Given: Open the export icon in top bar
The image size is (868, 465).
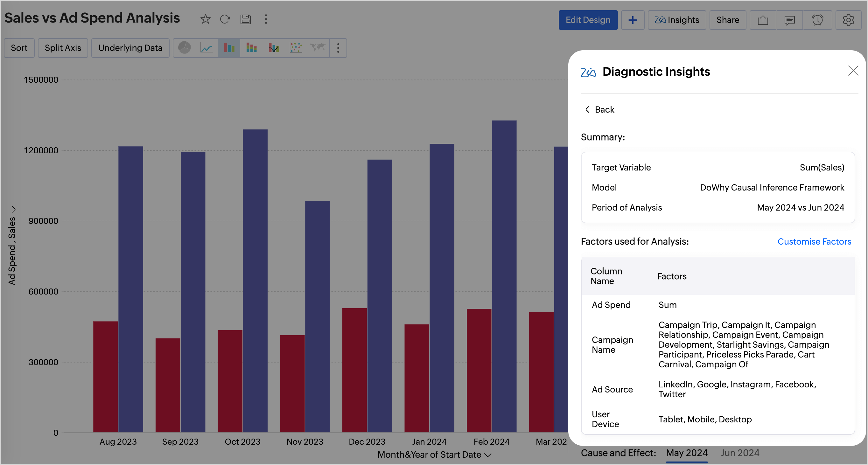Looking at the screenshot, I should (763, 20).
